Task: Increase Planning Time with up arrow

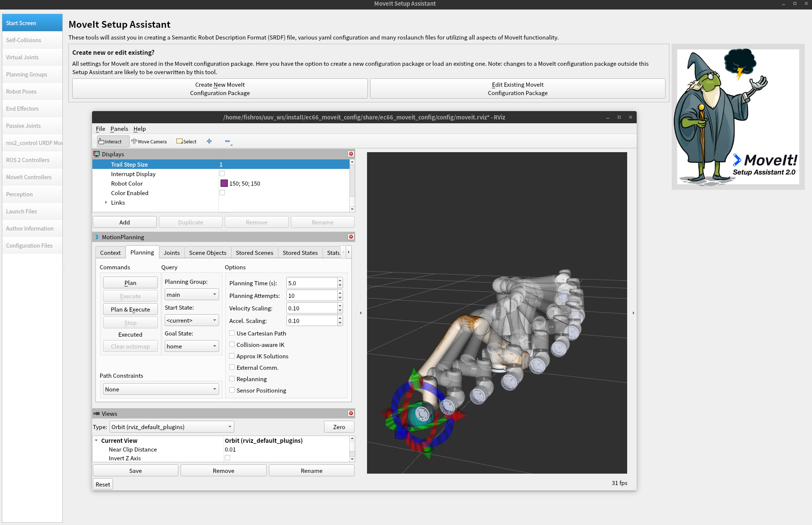Action: tap(340, 280)
